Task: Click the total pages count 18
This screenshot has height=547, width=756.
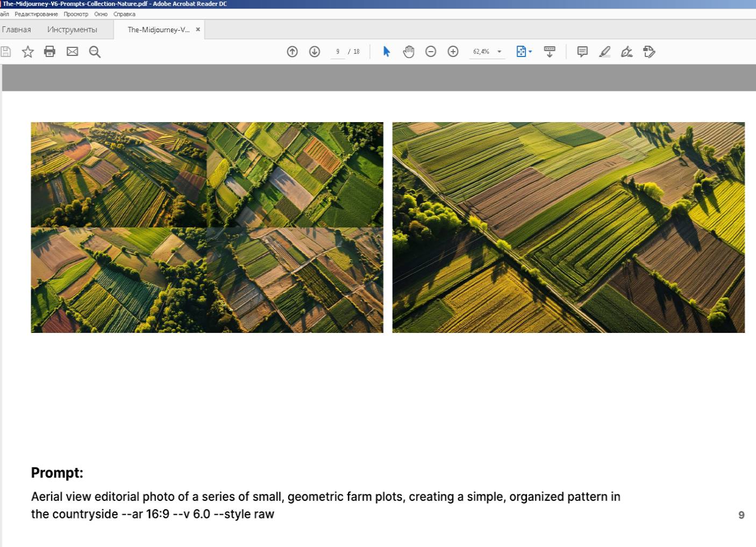Action: click(356, 52)
